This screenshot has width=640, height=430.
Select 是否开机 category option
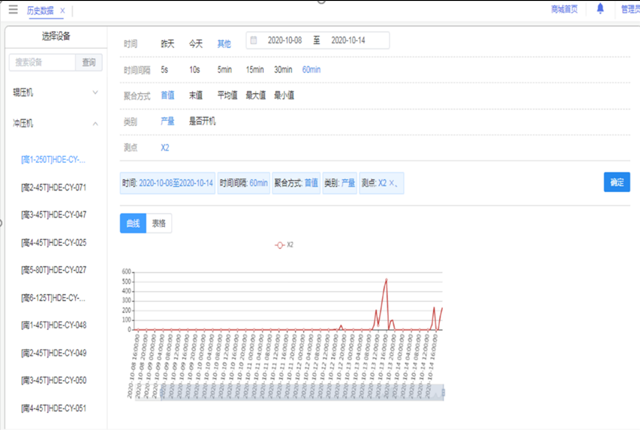(202, 121)
